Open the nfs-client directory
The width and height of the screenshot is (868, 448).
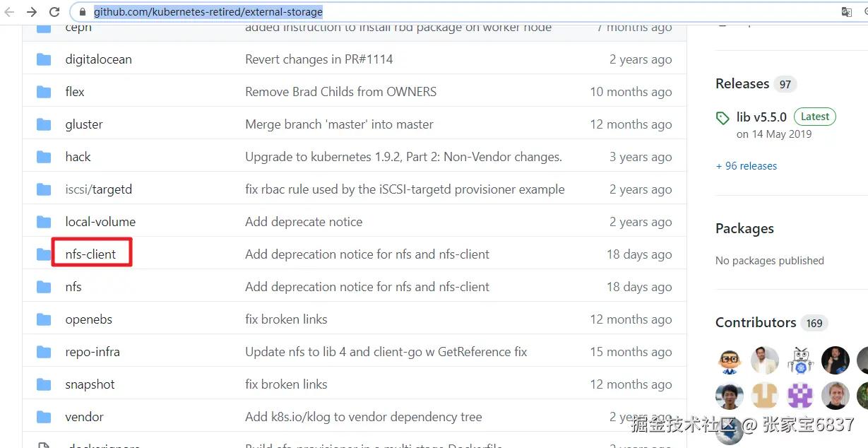(90, 254)
